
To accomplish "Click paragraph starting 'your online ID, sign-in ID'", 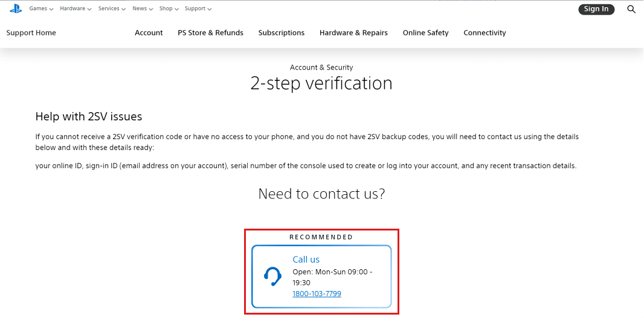I will (306, 166).
